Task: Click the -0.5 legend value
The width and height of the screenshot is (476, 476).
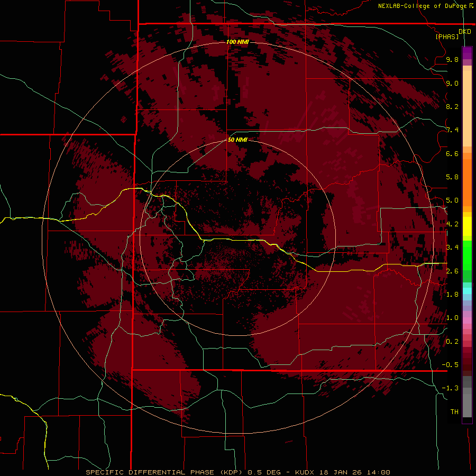Action: tap(450, 365)
